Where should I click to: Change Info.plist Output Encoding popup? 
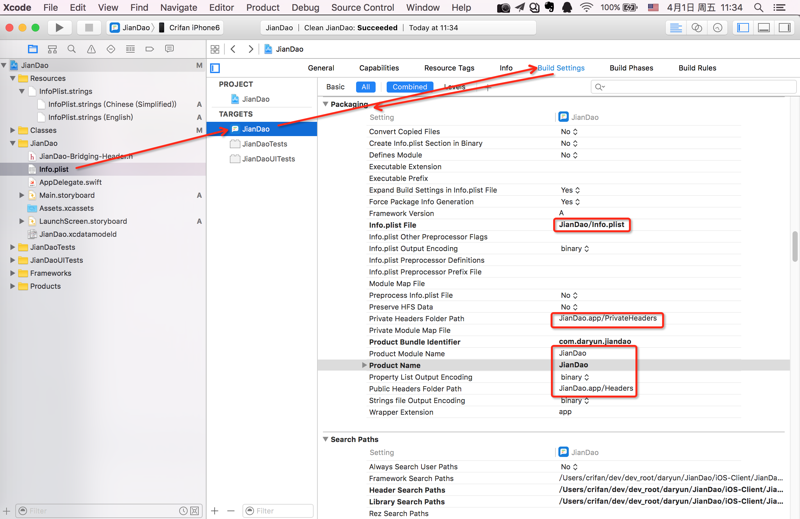coord(575,249)
